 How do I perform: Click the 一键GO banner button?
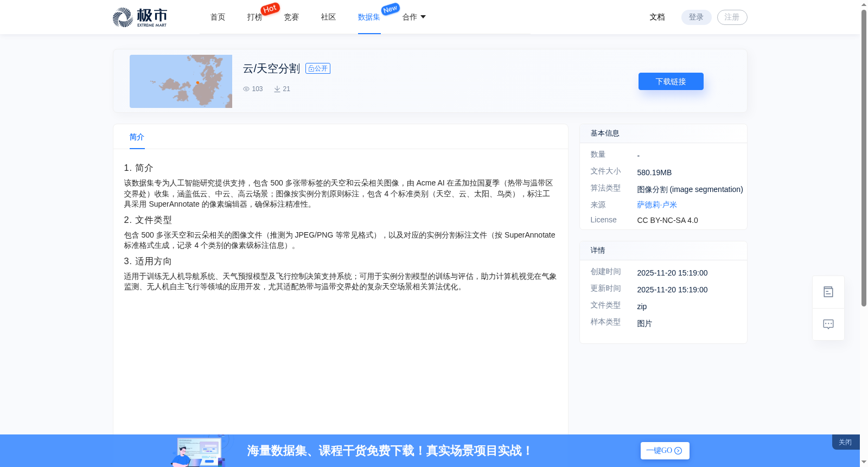[x=665, y=451]
